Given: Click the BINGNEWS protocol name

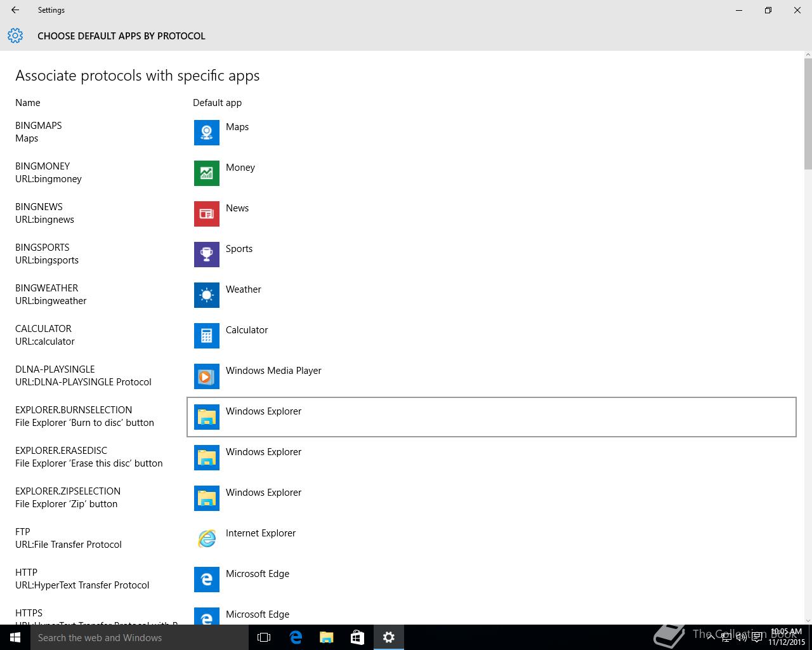Looking at the screenshot, I should tap(39, 207).
